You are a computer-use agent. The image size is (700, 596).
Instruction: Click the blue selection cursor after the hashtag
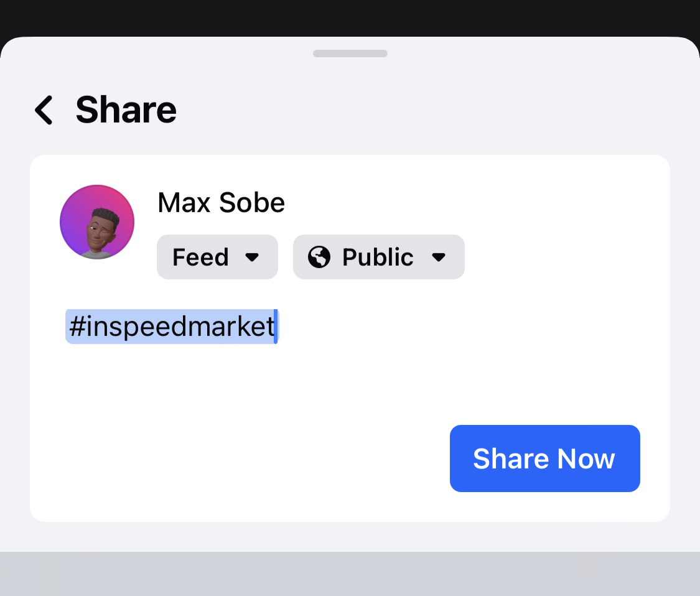coord(276,327)
